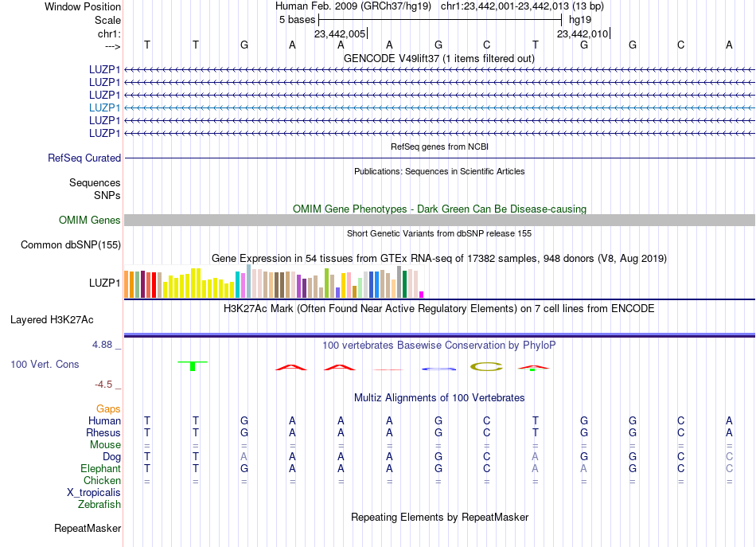Click the 'Zebrafish' alignment row label
The height and width of the screenshot is (547, 756).
click(x=99, y=504)
